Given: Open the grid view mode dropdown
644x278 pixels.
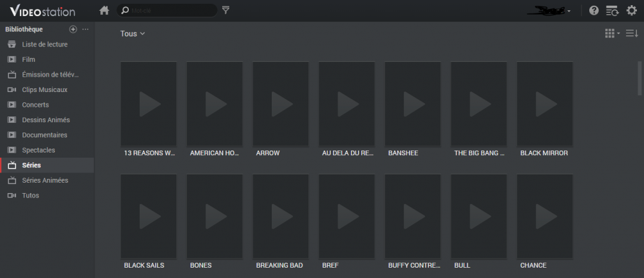Looking at the screenshot, I should click(612, 33).
